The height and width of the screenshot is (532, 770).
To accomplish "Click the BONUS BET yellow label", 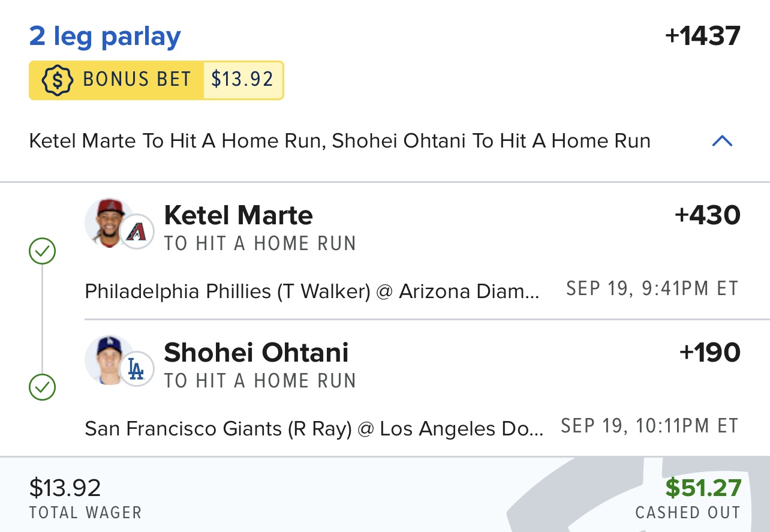I will pyautogui.click(x=137, y=80).
